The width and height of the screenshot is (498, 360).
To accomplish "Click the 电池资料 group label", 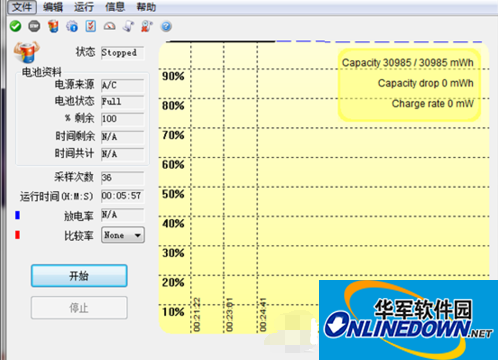I will [x=42, y=72].
